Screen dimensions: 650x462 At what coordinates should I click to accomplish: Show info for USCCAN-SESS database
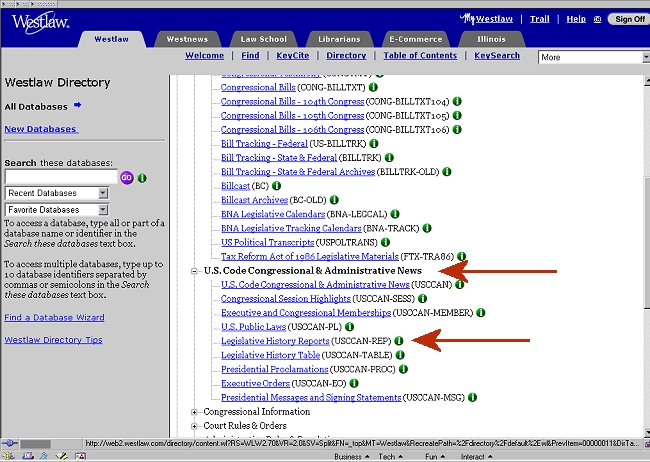(x=422, y=299)
